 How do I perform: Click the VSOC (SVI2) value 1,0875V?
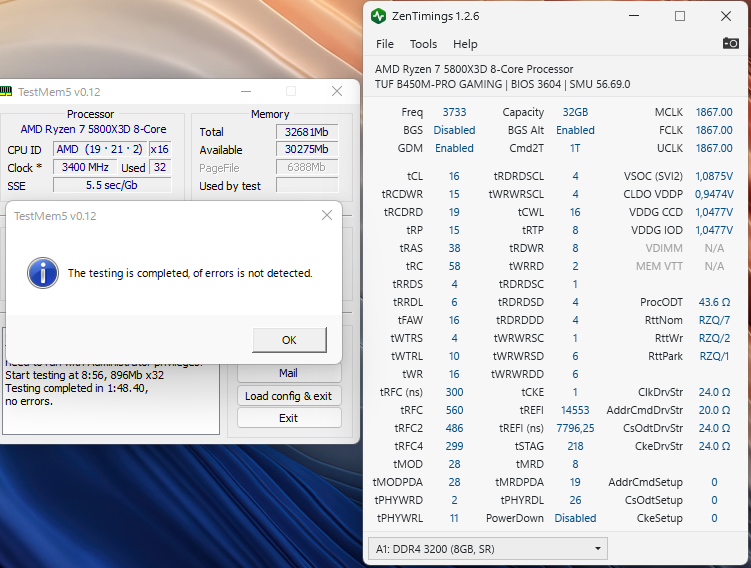pyautogui.click(x=714, y=176)
